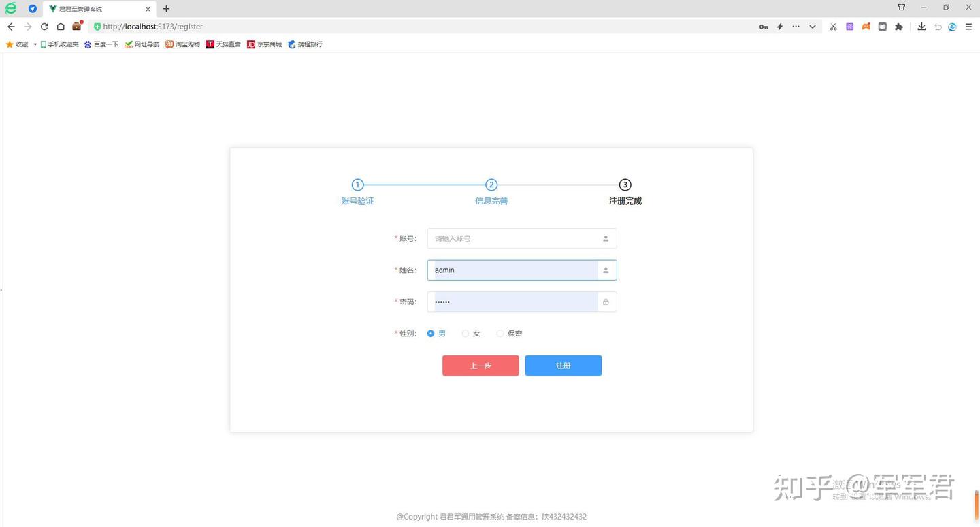The height and width of the screenshot is (527, 980).
Task: Click the puzzle-piece extensions icon
Action: click(899, 27)
